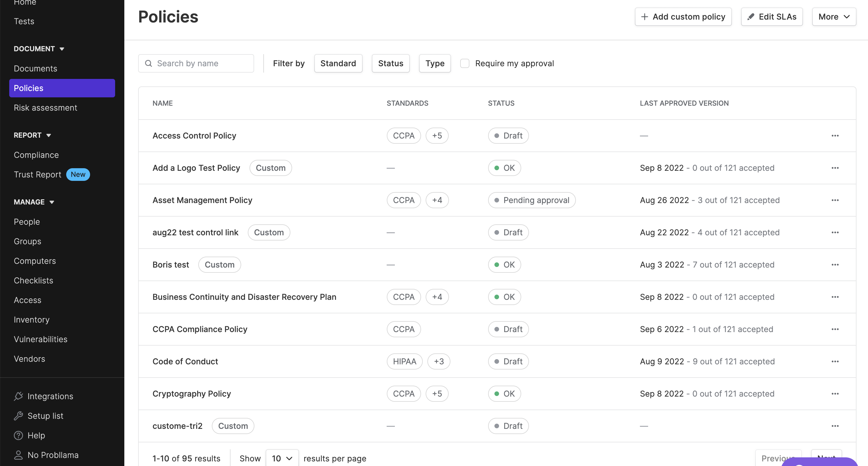
Task: Click the NAME column header
Action: 162,103
